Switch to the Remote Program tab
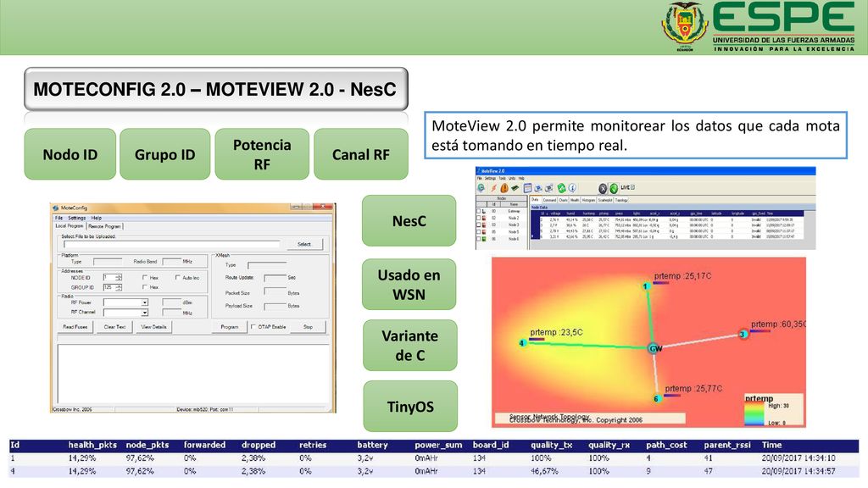The image size is (868, 488). [x=104, y=226]
